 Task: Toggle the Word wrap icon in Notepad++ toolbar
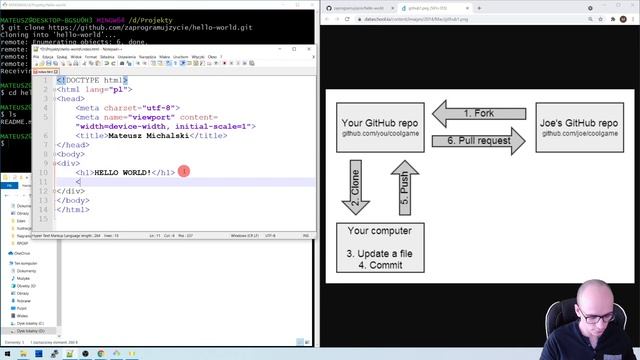coord(168,63)
